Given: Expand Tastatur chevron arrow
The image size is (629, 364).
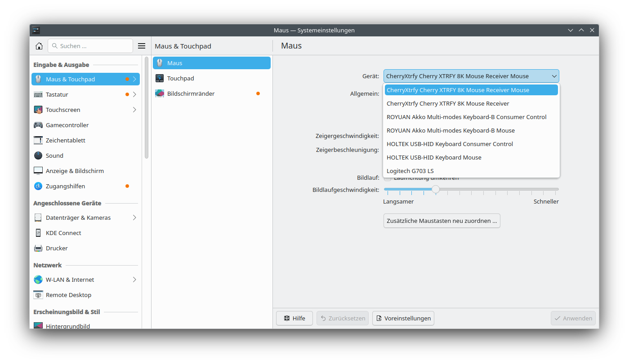Looking at the screenshot, I should coord(134,94).
